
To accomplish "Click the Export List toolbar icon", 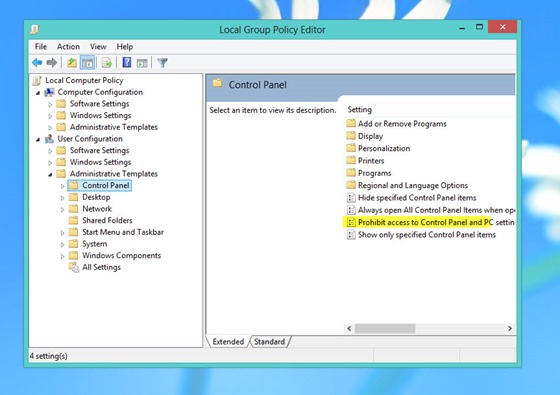I will coord(107,63).
